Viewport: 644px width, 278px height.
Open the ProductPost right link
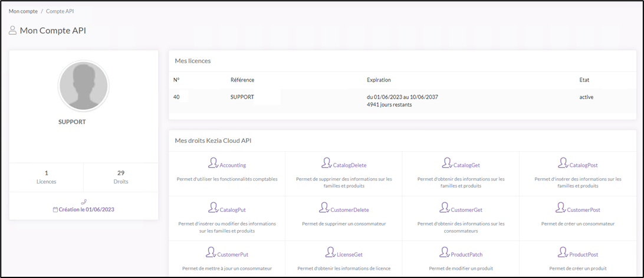click(x=583, y=254)
